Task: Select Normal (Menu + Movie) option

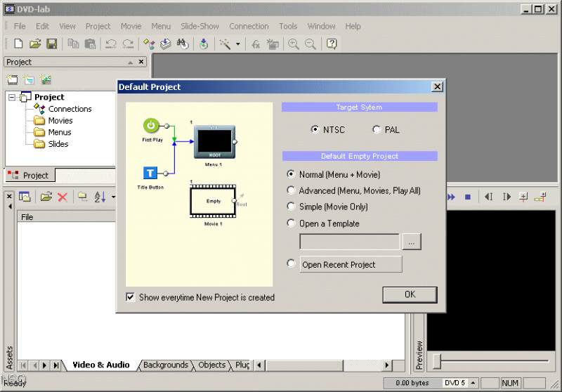Action: click(x=291, y=174)
